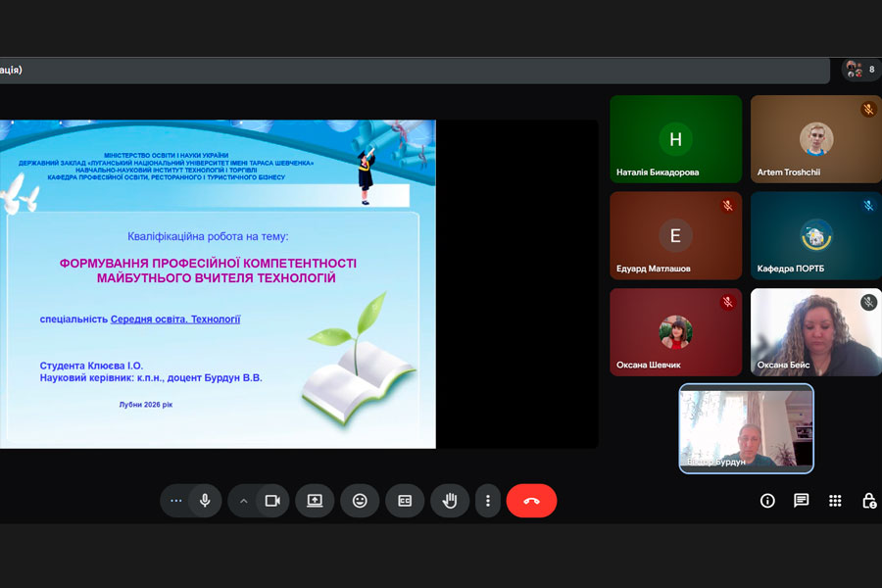882x588 pixels.
Task: Select Оксана Бейс video tile
Action: click(816, 332)
